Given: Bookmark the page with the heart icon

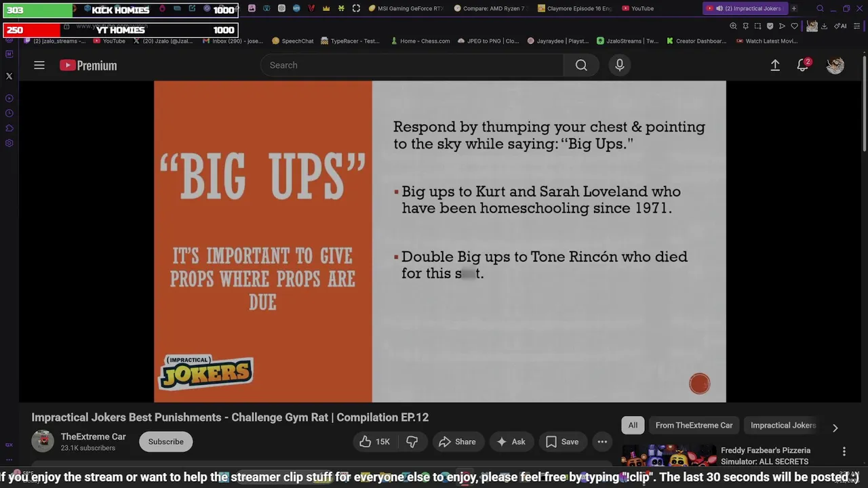Looking at the screenshot, I should pyautogui.click(x=794, y=26).
